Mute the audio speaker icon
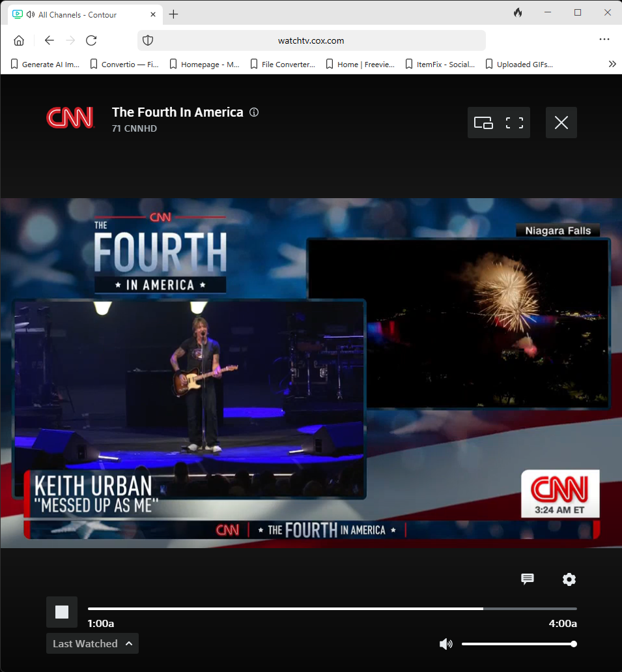Image resolution: width=622 pixels, height=672 pixels. pyautogui.click(x=445, y=644)
